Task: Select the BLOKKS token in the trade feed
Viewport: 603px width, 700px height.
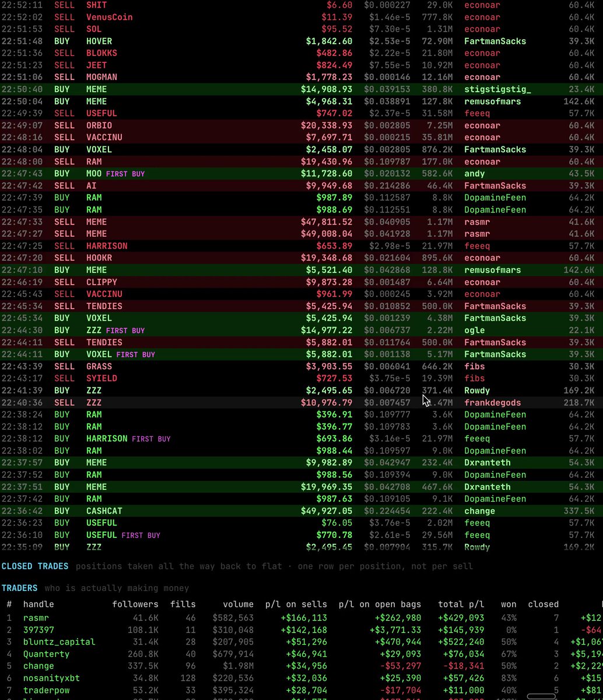Action: [x=101, y=53]
